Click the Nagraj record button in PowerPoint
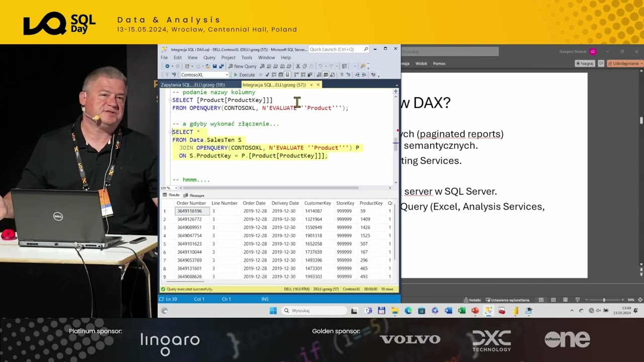 [x=585, y=63]
